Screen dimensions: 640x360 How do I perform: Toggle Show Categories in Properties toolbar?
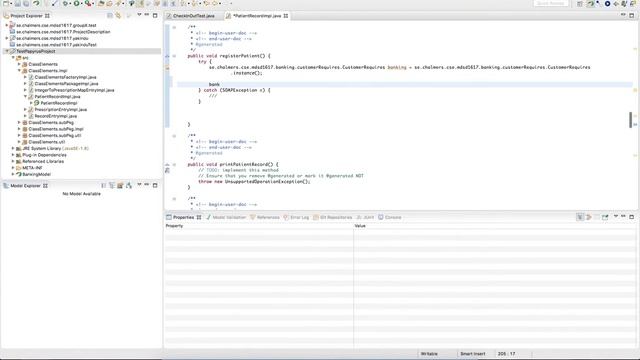pyautogui.click(x=580, y=217)
